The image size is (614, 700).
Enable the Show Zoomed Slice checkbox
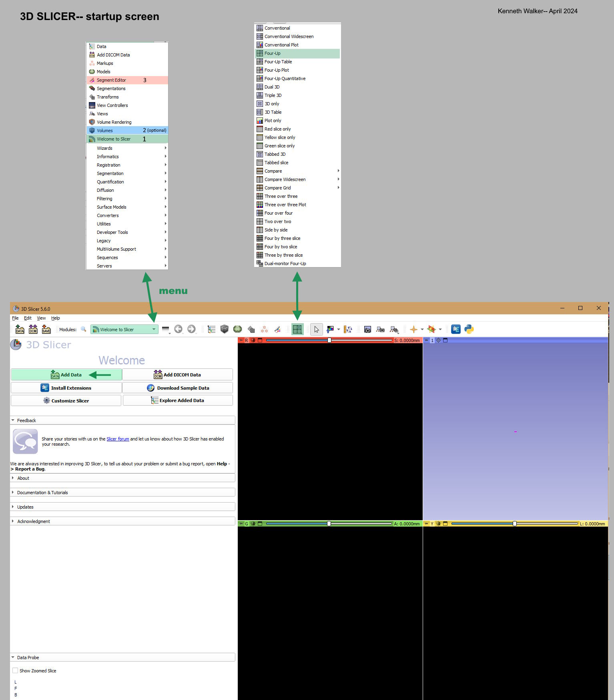pyautogui.click(x=15, y=670)
